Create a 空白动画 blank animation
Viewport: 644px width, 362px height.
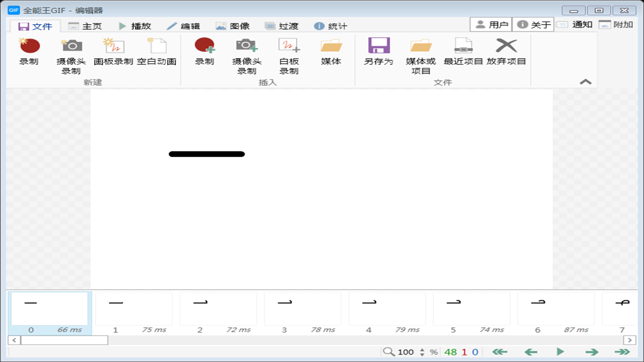click(x=156, y=53)
